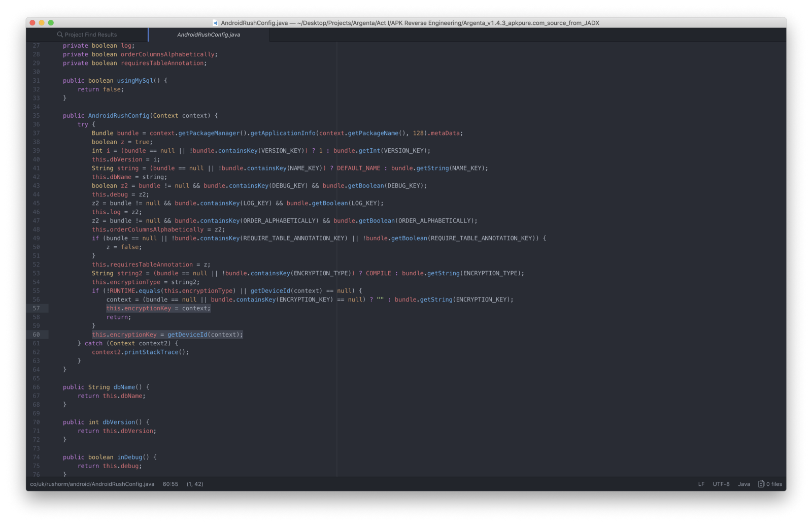Click the file path in the status bar
The width and height of the screenshot is (812, 525).
point(92,484)
